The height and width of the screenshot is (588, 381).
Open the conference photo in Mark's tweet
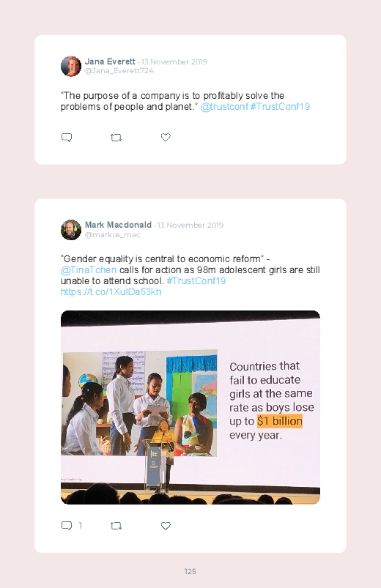[x=190, y=407]
